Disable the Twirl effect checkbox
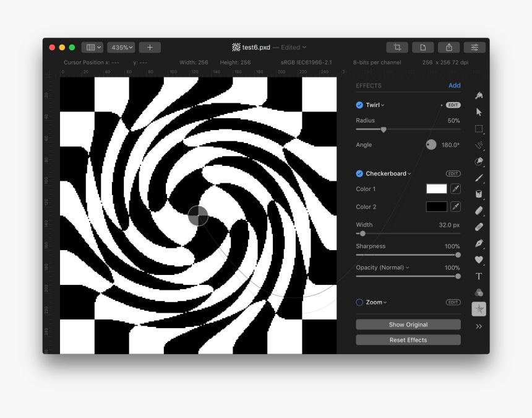Screen dimensions: 532x418 (x=359, y=105)
